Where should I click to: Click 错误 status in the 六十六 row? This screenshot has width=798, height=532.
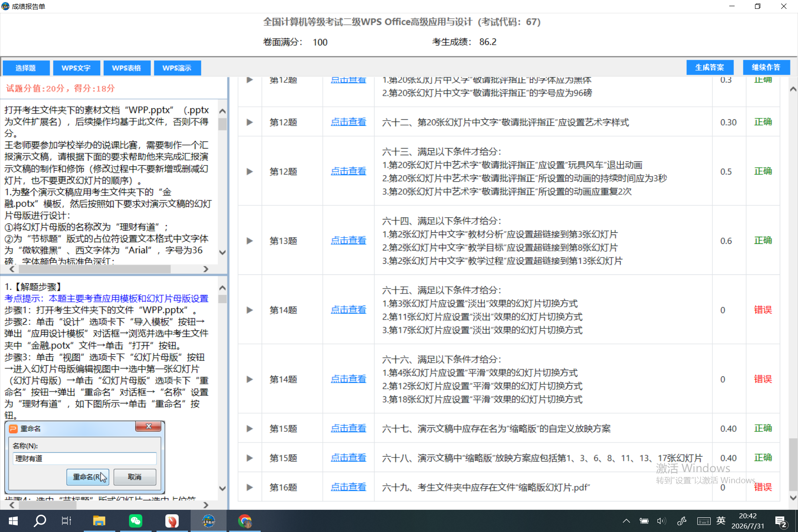763,379
